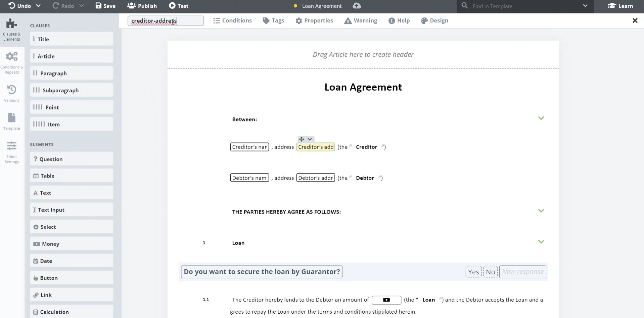Select the Yes response option
644x318 pixels.
[x=473, y=272]
